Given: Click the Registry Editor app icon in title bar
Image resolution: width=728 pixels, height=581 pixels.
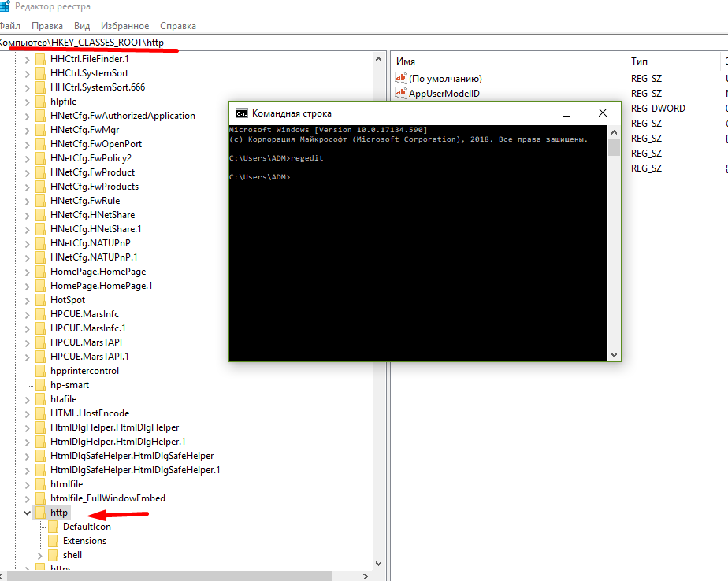Looking at the screenshot, I should (x=4, y=6).
